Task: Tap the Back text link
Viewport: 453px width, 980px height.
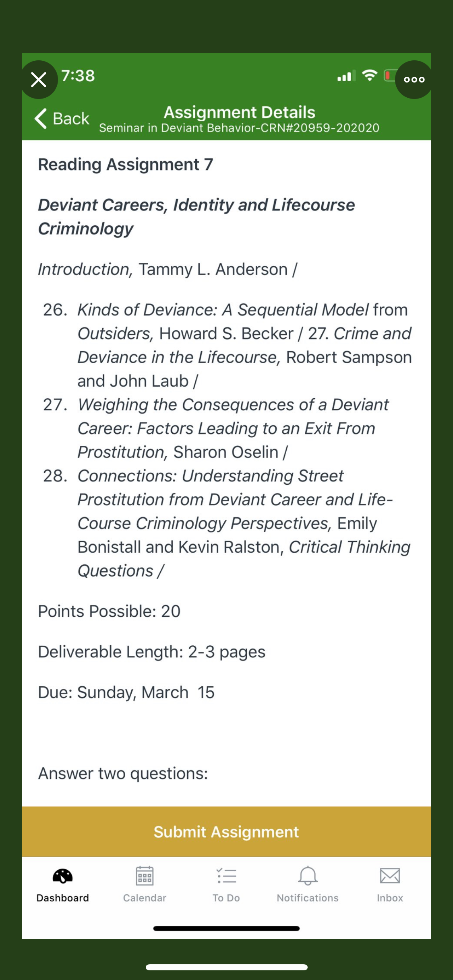Action: (71, 119)
